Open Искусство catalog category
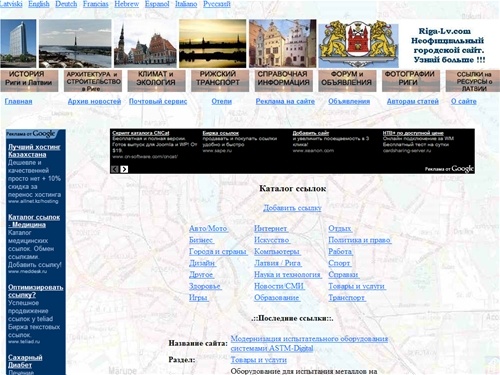Screen dimensions: 500x375 click(x=272, y=240)
